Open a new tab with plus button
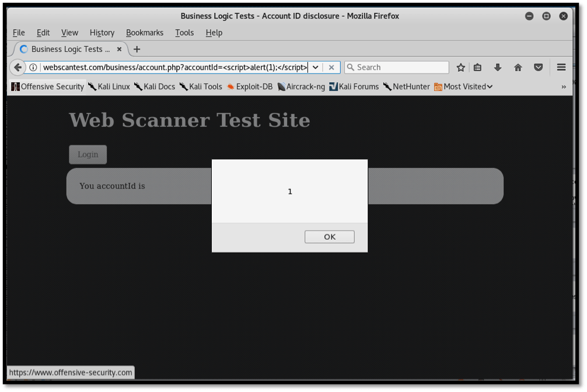Screen dimensions: 587x392 pos(137,49)
